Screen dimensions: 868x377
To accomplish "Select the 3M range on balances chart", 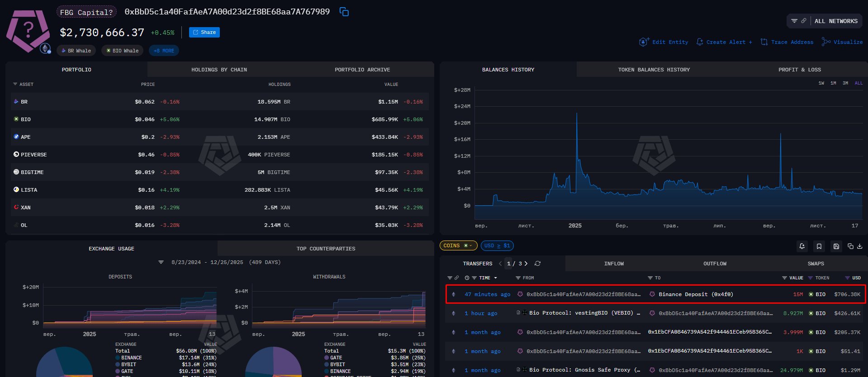I will coord(845,83).
